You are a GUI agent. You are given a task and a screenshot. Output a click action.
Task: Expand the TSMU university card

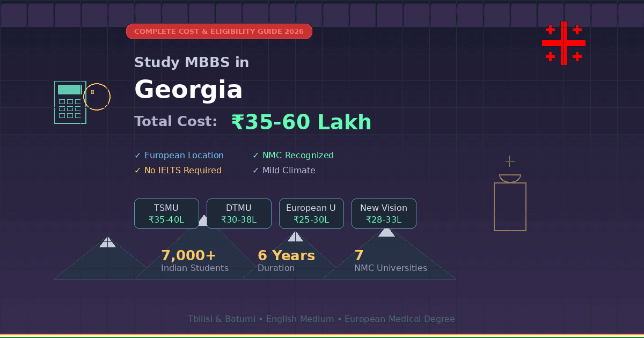(x=166, y=213)
